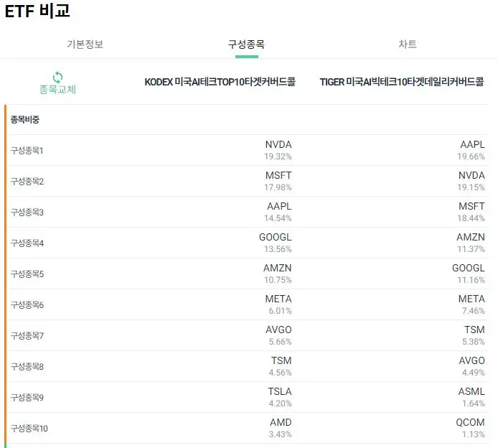498x448 pixels.
Task: Click TSM in the TIGER column
Action: [474, 330]
